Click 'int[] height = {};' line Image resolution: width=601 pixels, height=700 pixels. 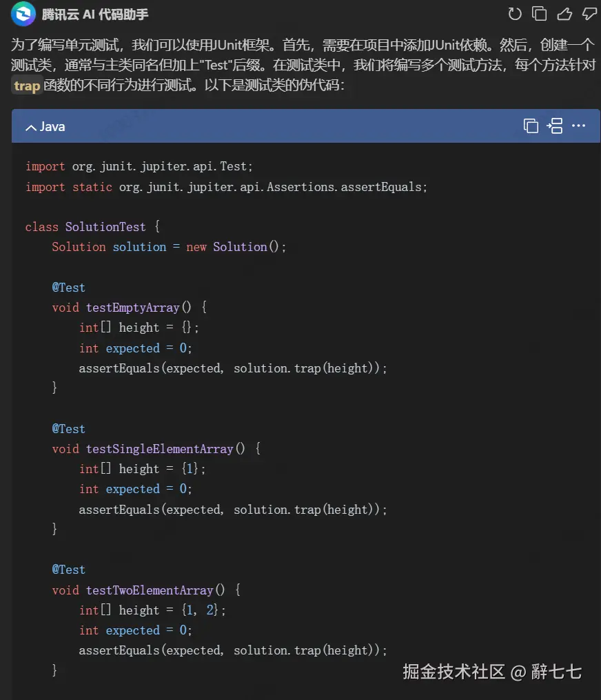(x=139, y=328)
